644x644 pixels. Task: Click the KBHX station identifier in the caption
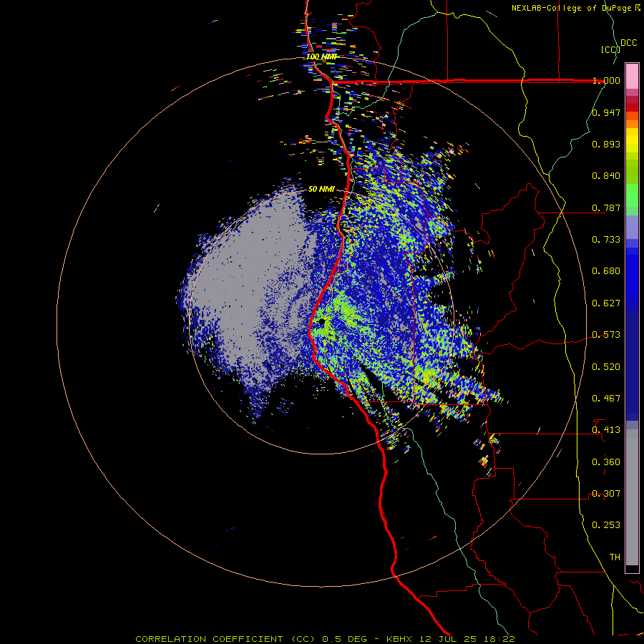click(x=400, y=639)
